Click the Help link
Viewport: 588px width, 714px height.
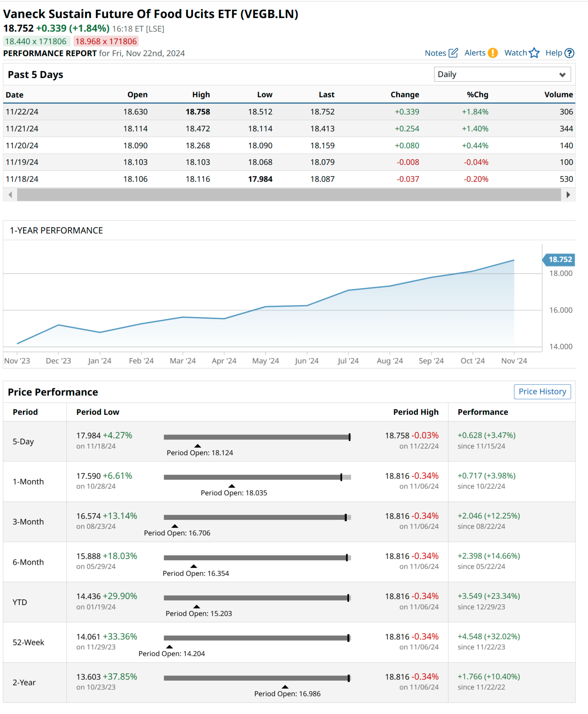tap(554, 53)
